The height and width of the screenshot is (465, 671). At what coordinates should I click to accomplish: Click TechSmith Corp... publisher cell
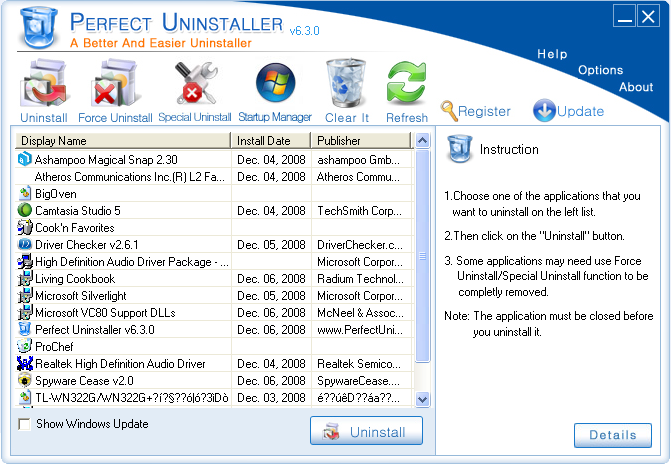point(359,210)
